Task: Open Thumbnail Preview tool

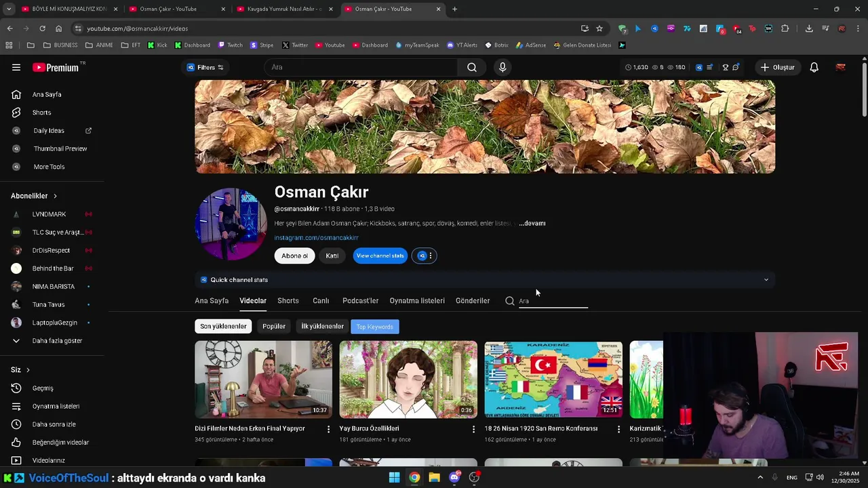Action: point(60,148)
